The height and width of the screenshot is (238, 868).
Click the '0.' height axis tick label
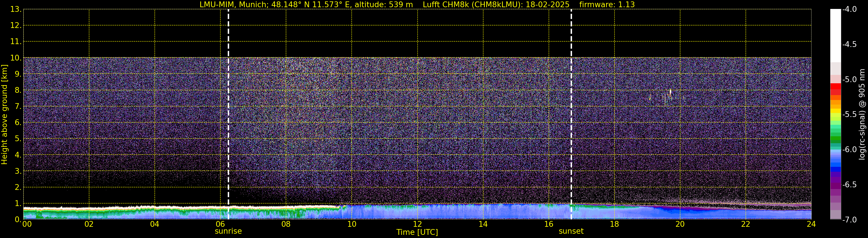coord(18,220)
